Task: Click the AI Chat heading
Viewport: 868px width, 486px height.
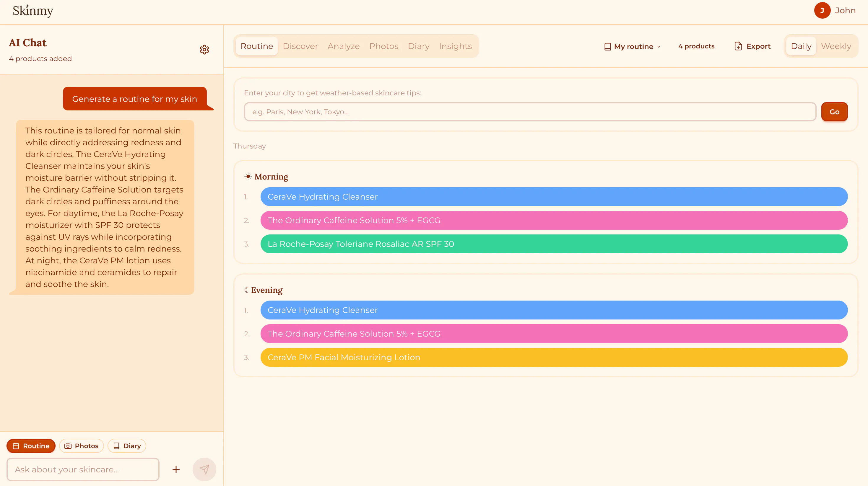Action: (x=28, y=43)
